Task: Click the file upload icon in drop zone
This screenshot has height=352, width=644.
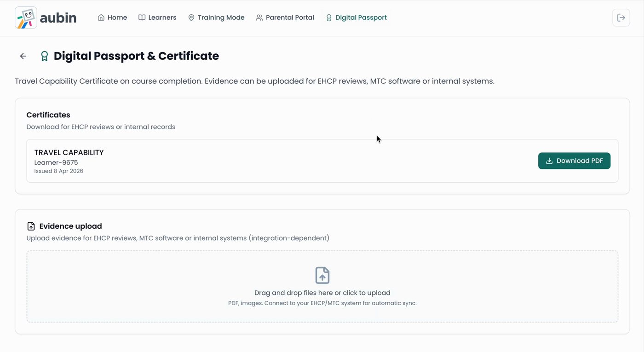Action: click(322, 275)
